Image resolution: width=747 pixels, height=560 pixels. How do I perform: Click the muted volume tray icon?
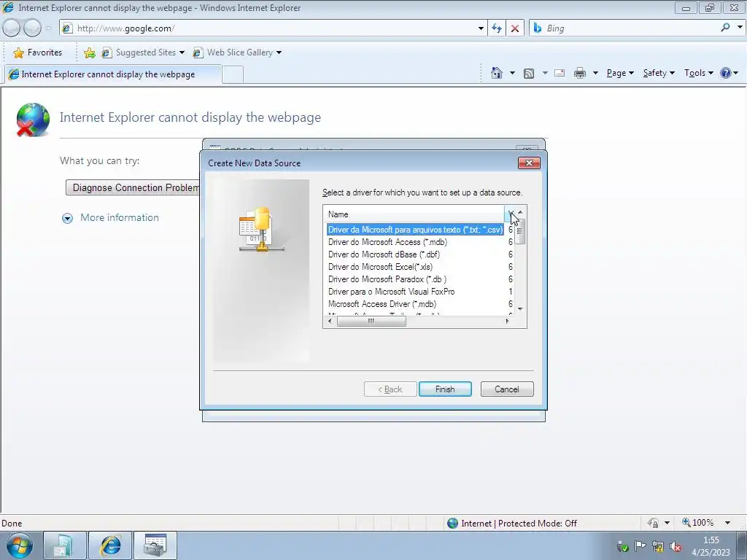coord(675,547)
